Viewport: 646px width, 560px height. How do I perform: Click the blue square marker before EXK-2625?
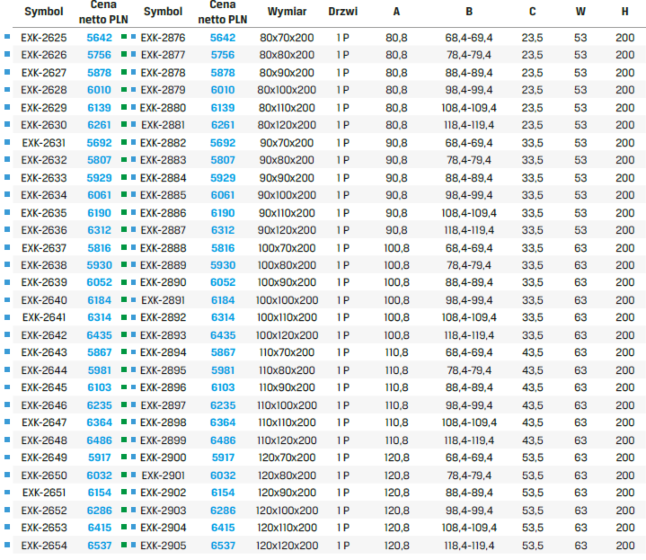(x=7, y=37)
